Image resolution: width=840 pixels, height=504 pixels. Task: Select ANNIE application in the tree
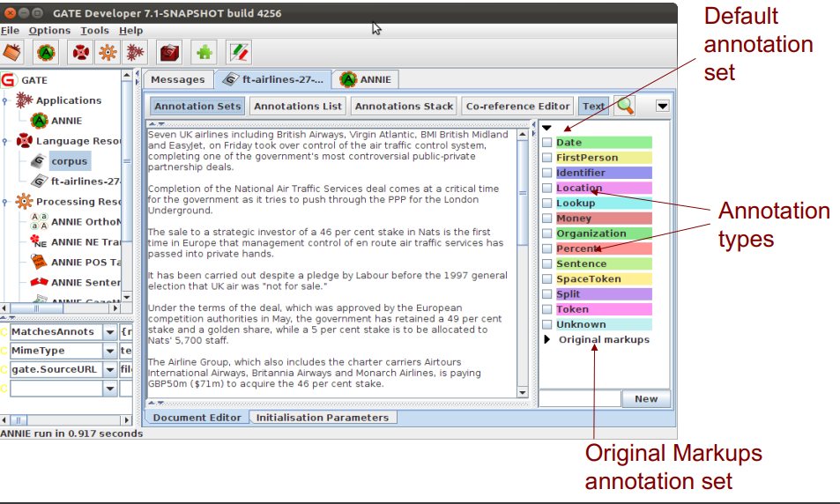tap(66, 121)
